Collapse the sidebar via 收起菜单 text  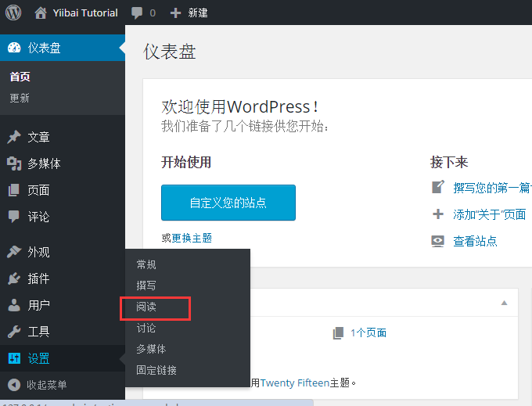(47, 385)
